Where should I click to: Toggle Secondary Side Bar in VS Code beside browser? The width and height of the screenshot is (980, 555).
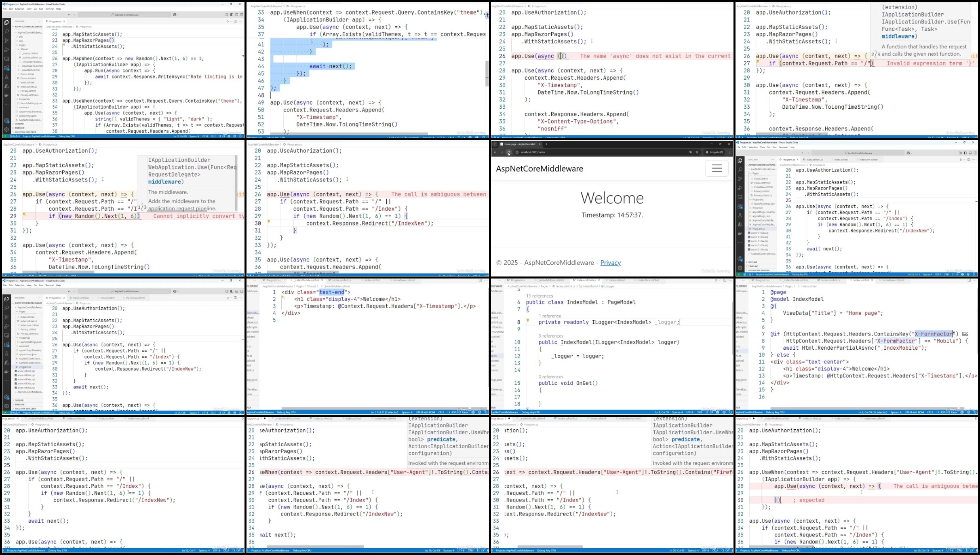coord(975,153)
